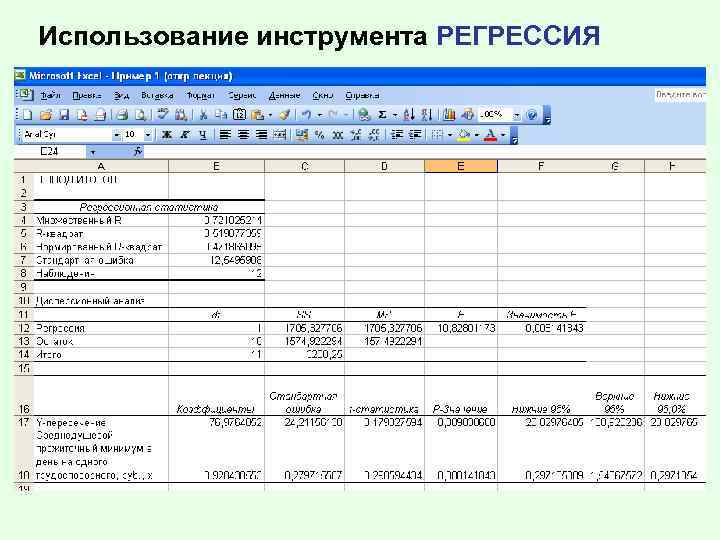Click the Increase Indent icon

(x=415, y=135)
